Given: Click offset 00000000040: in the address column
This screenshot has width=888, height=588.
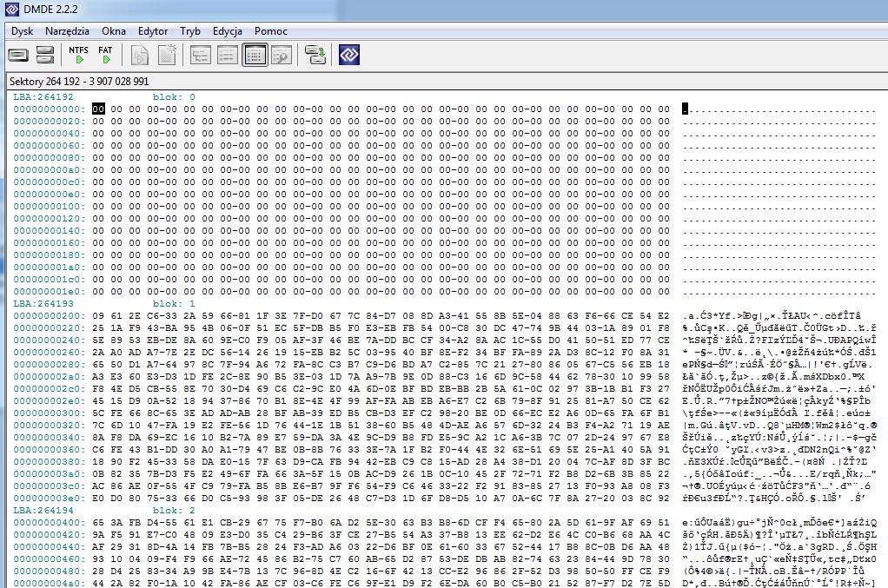Looking at the screenshot, I should 50,133.
